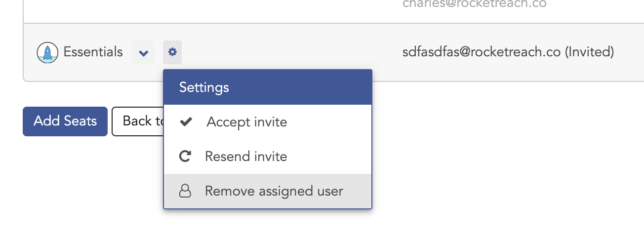Click the refresh arrow icon beside Resend invite
This screenshot has height=240, width=644.
pyautogui.click(x=185, y=157)
